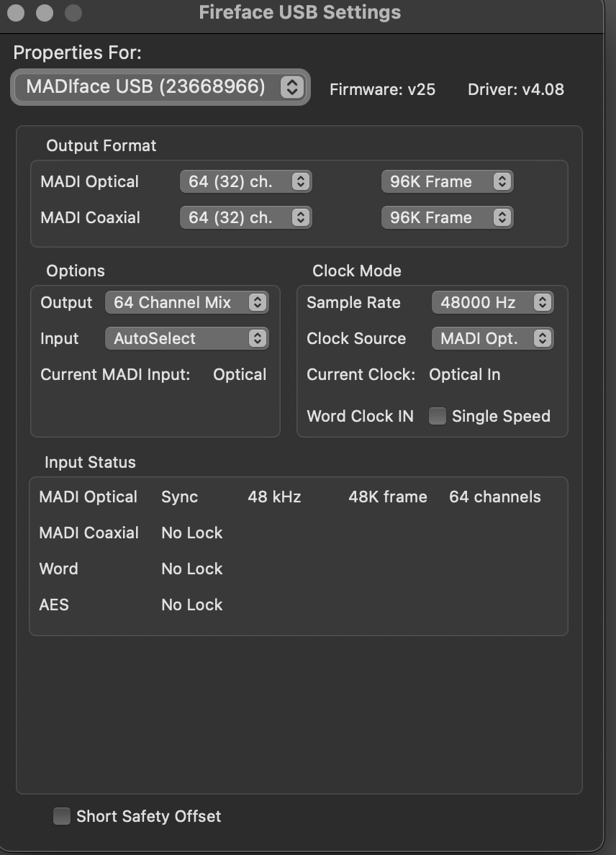Click the Clock Source label
The image size is (616, 855).
[x=356, y=339]
